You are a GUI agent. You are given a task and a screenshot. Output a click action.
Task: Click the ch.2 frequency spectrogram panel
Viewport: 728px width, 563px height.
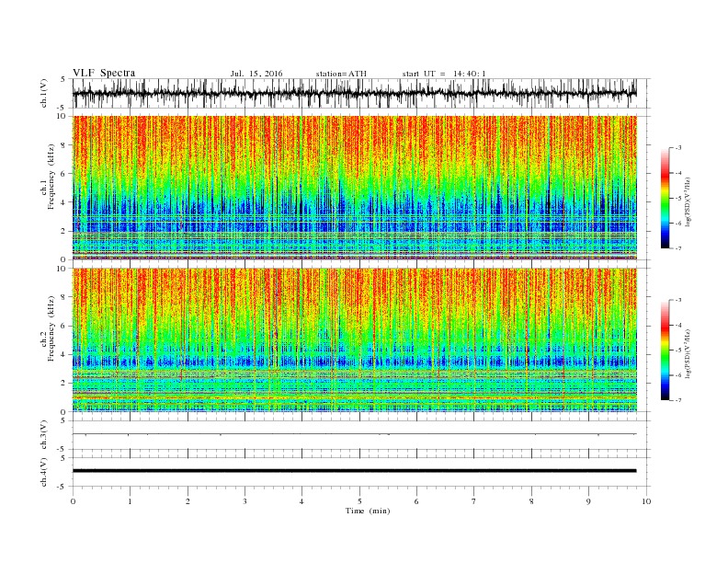point(354,340)
